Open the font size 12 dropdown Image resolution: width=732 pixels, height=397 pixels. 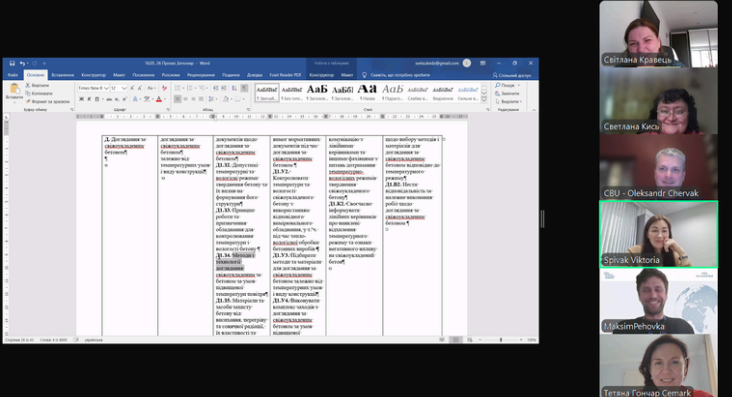click(x=124, y=88)
